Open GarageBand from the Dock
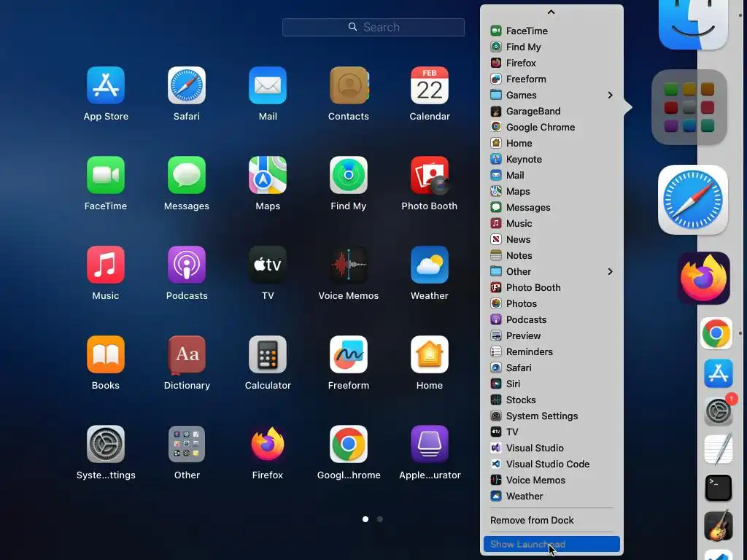 pyautogui.click(x=719, y=525)
